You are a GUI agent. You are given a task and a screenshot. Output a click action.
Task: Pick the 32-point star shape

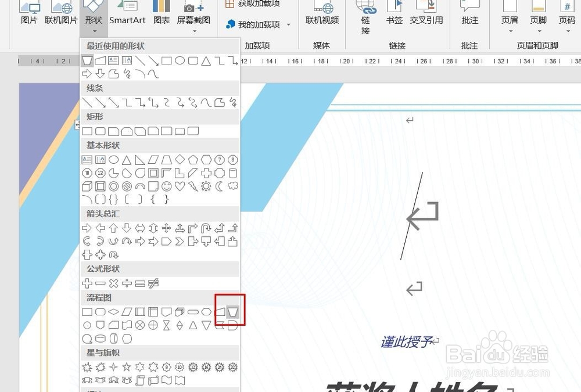(233, 367)
